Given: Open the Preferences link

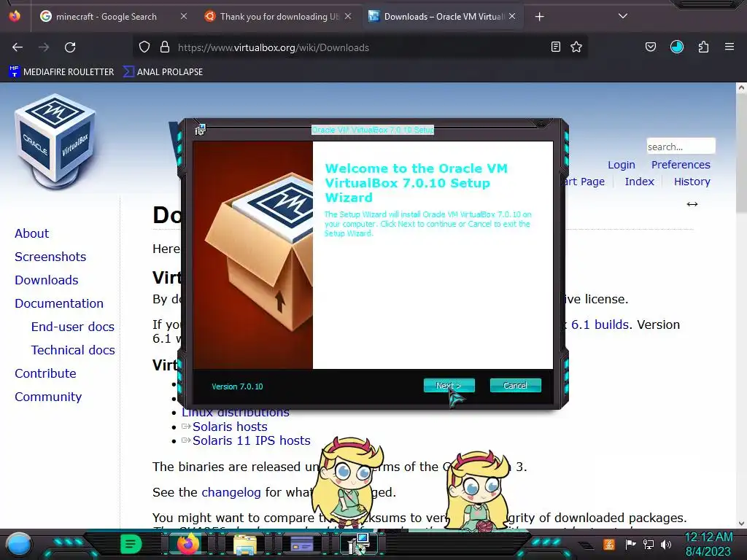Looking at the screenshot, I should click(x=681, y=165).
